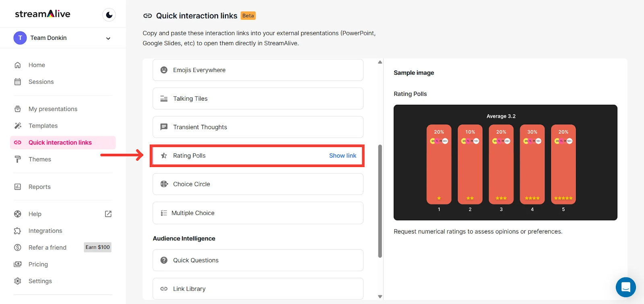Image resolution: width=644 pixels, height=304 pixels.
Task: Click the Home house icon
Action: pos(18,65)
